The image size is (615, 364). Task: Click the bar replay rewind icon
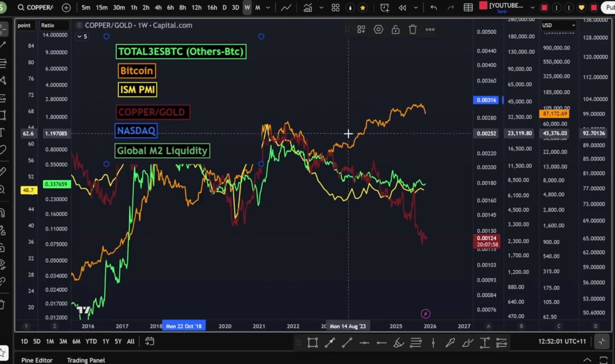[402, 8]
